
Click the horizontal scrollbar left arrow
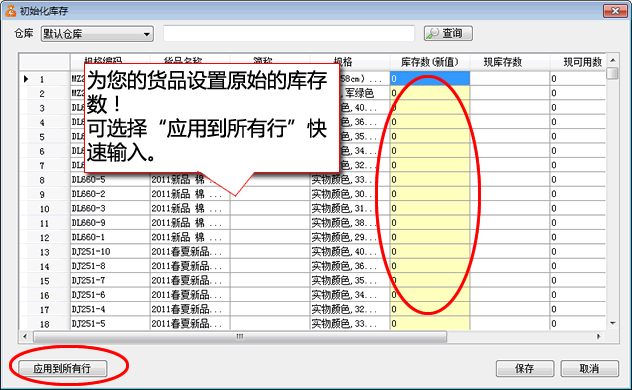(25, 336)
